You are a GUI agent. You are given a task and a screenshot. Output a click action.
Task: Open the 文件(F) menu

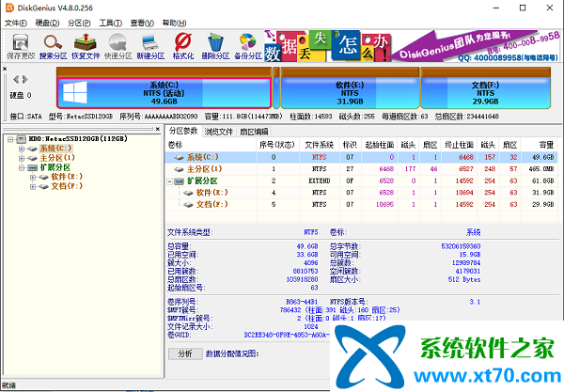pyautogui.click(x=15, y=23)
